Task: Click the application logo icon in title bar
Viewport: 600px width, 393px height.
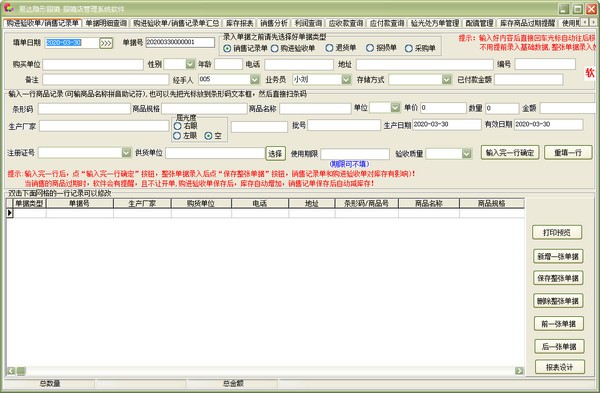Action: [x=8, y=8]
